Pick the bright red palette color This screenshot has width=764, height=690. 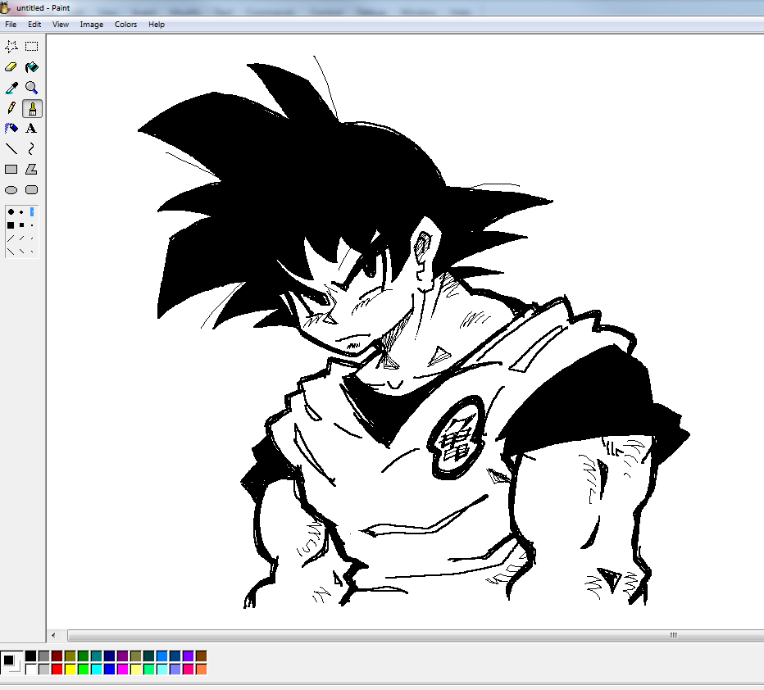[57, 669]
